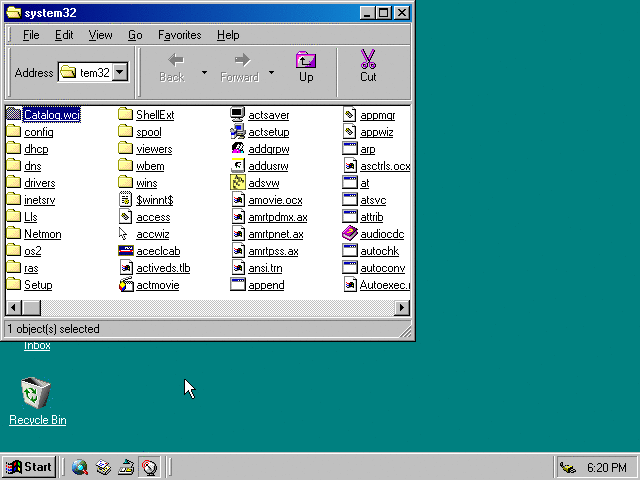Screen dimensions: 640x480
Task: Open the Help menu
Action: click(228, 35)
